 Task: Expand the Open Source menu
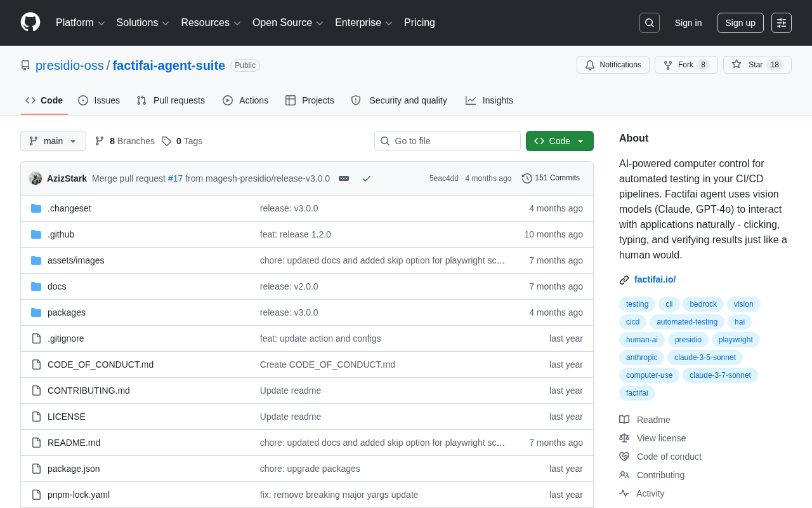tap(288, 23)
